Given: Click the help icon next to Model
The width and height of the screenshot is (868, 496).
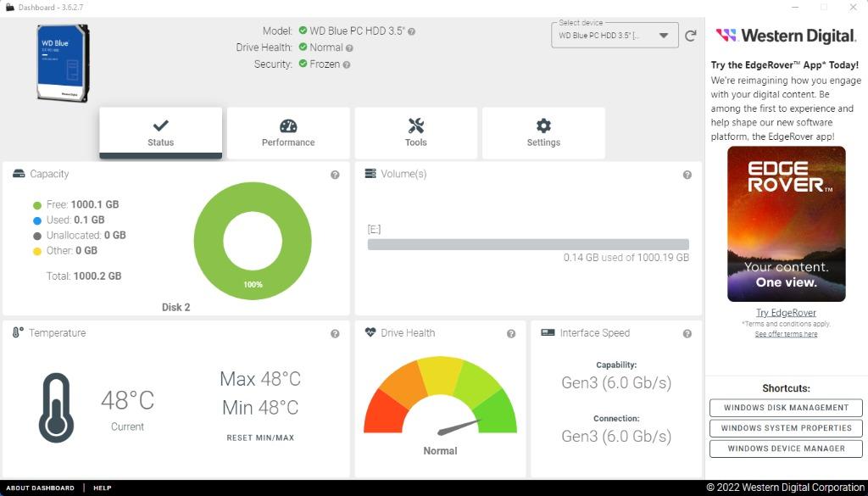Looking at the screenshot, I should 411,31.
